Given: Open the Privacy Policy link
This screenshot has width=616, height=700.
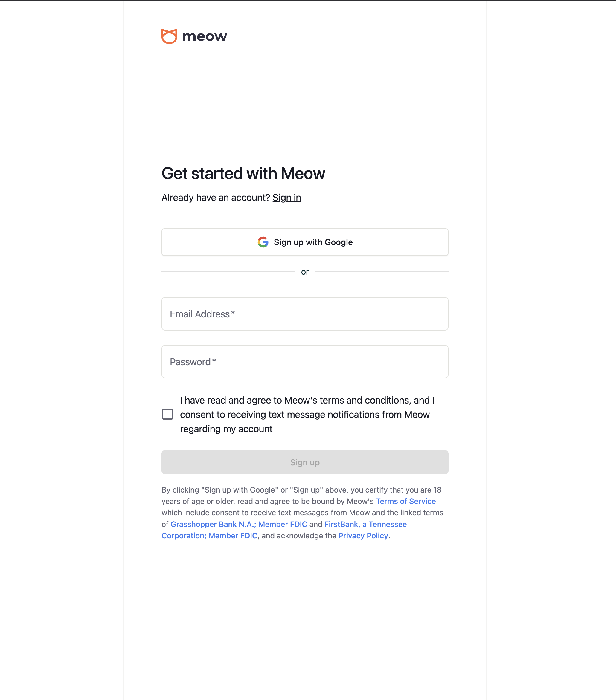Looking at the screenshot, I should [x=363, y=536].
